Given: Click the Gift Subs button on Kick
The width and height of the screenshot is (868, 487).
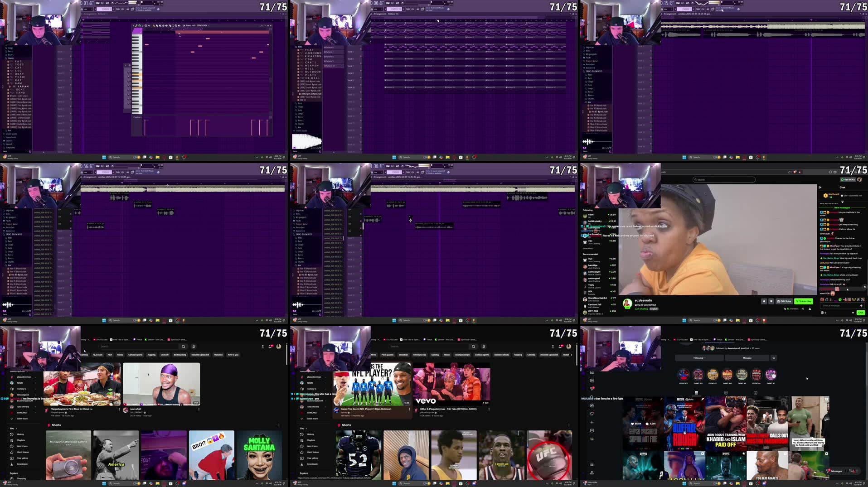Looking at the screenshot, I should 784,301.
